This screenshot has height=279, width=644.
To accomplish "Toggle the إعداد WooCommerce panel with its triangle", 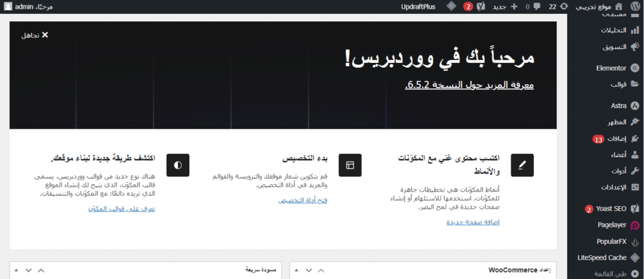I will [x=297, y=270].
